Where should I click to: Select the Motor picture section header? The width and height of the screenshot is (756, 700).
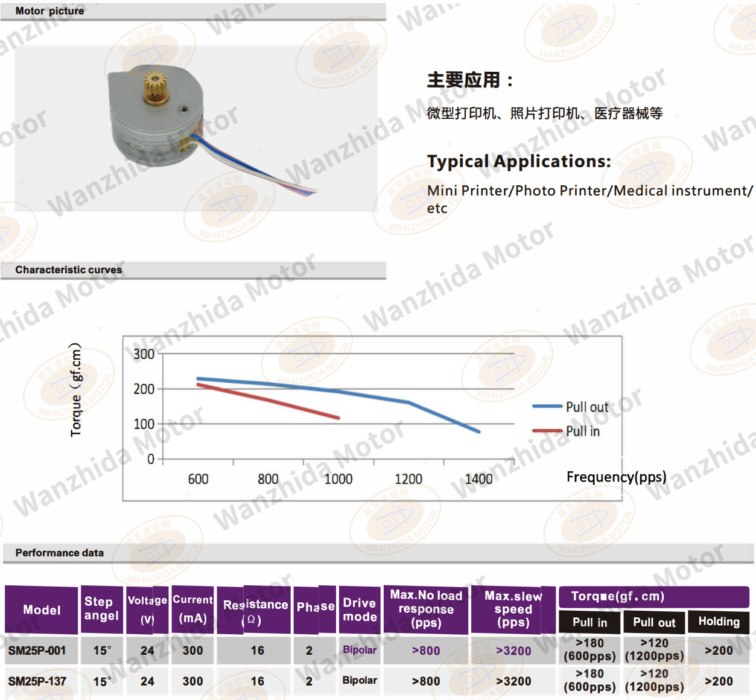coord(193,11)
